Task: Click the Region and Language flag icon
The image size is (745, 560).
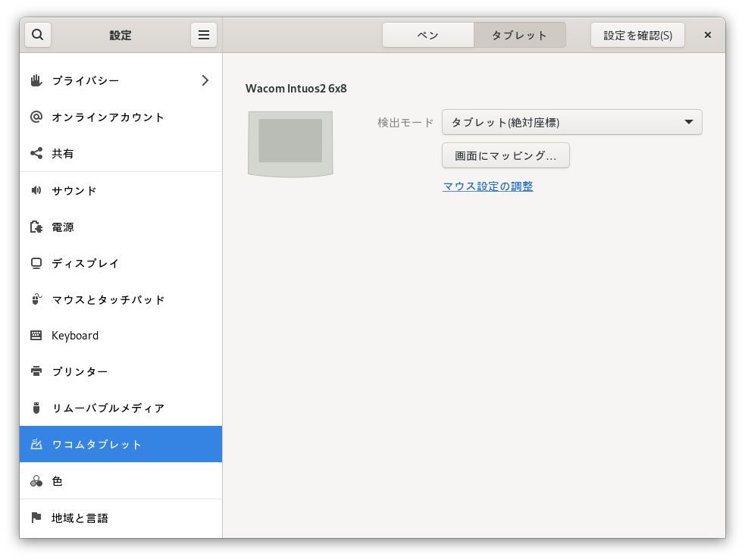Action: pyautogui.click(x=36, y=518)
